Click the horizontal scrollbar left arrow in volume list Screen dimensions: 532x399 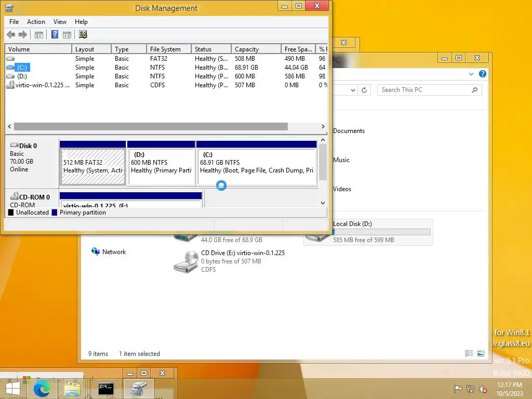(x=9, y=127)
